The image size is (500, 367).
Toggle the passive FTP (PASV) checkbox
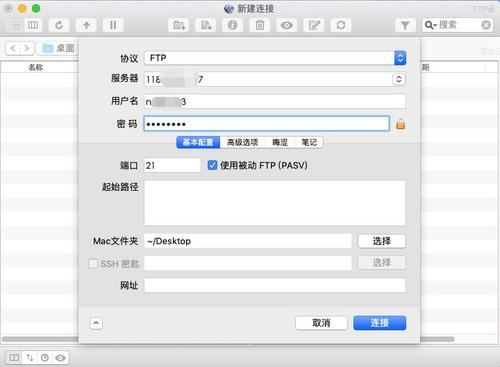point(212,165)
